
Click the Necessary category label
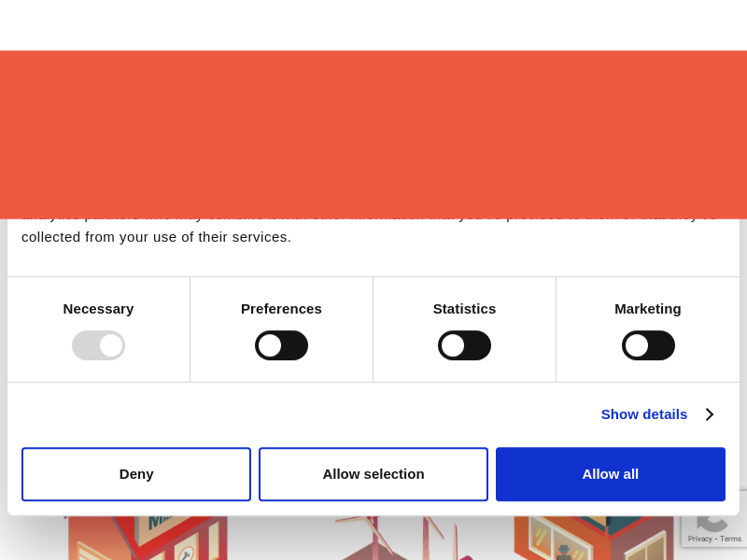[98, 309]
